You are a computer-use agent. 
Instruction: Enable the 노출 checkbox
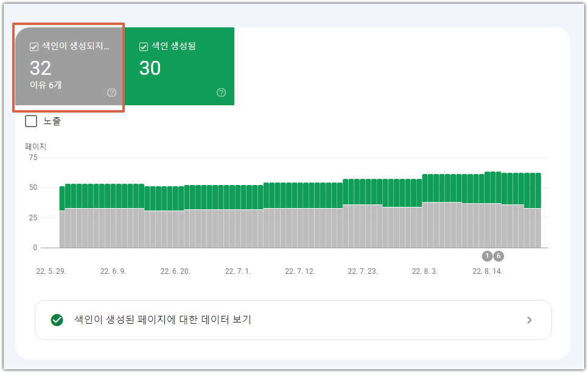click(x=31, y=121)
